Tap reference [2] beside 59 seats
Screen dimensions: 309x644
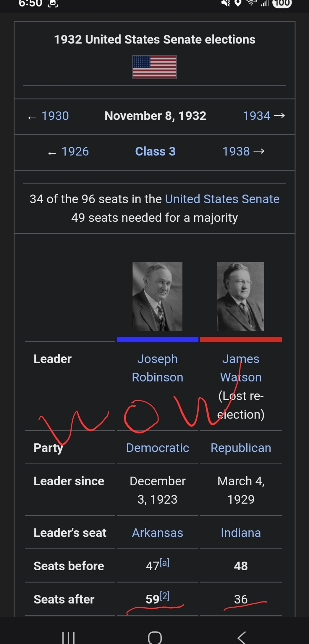pyautogui.click(x=165, y=596)
